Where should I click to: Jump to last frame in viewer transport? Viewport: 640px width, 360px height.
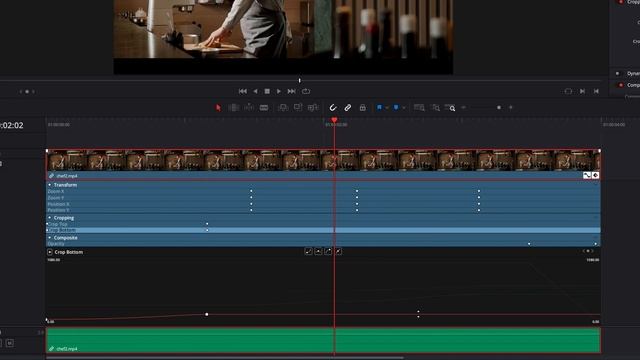click(291, 91)
